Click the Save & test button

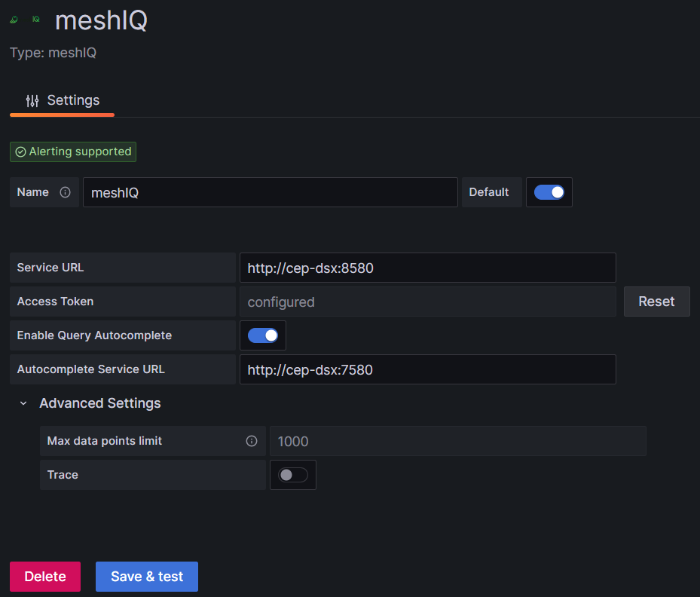pos(147,577)
